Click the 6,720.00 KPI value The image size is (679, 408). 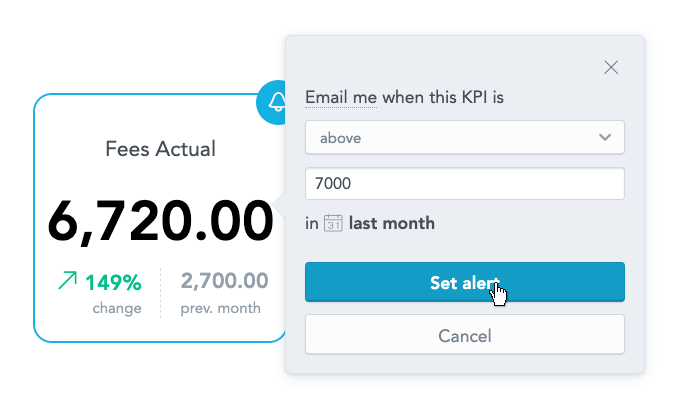(x=160, y=221)
